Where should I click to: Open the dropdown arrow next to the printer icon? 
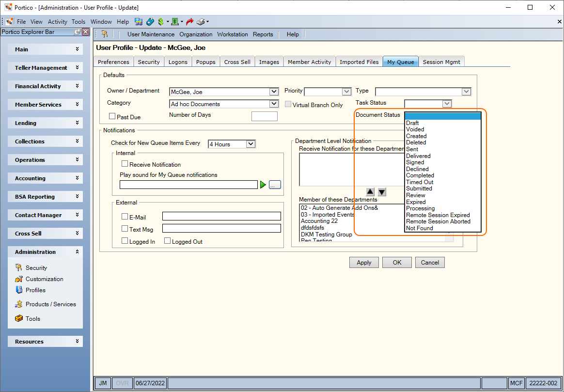(x=207, y=22)
